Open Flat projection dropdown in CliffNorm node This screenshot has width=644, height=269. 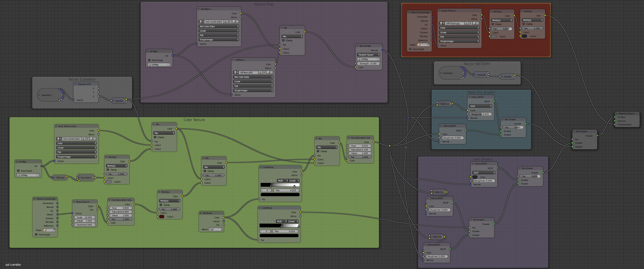[253, 86]
